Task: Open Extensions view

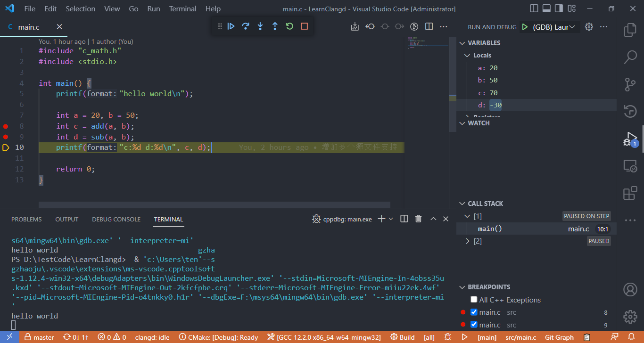Action: click(x=630, y=193)
